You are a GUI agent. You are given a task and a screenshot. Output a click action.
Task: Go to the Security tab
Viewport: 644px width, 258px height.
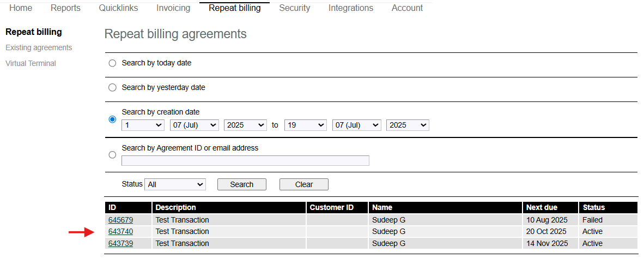pos(294,8)
